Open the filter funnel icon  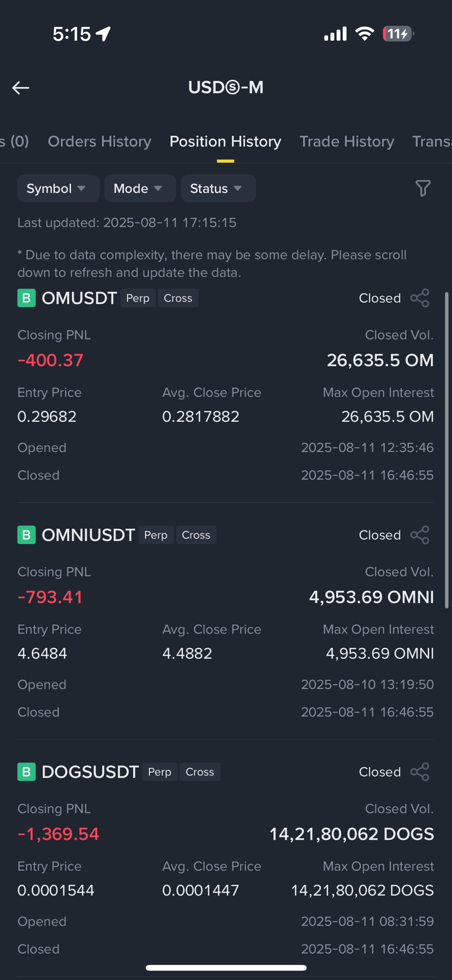[x=423, y=188]
